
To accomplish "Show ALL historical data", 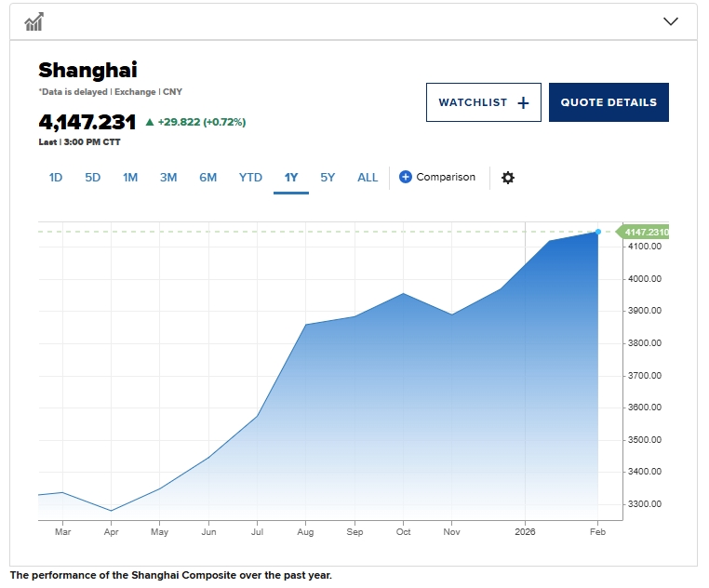I will pyautogui.click(x=368, y=178).
